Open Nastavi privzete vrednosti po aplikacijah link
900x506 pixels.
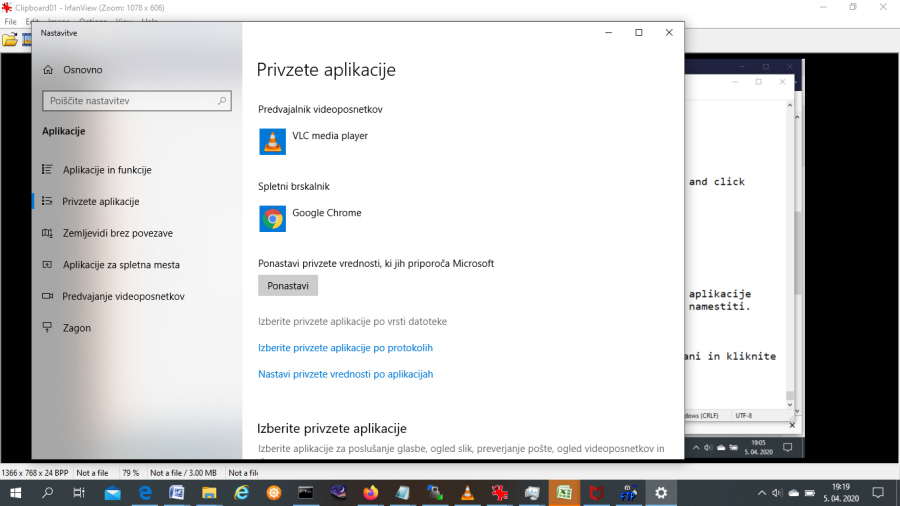(345, 374)
